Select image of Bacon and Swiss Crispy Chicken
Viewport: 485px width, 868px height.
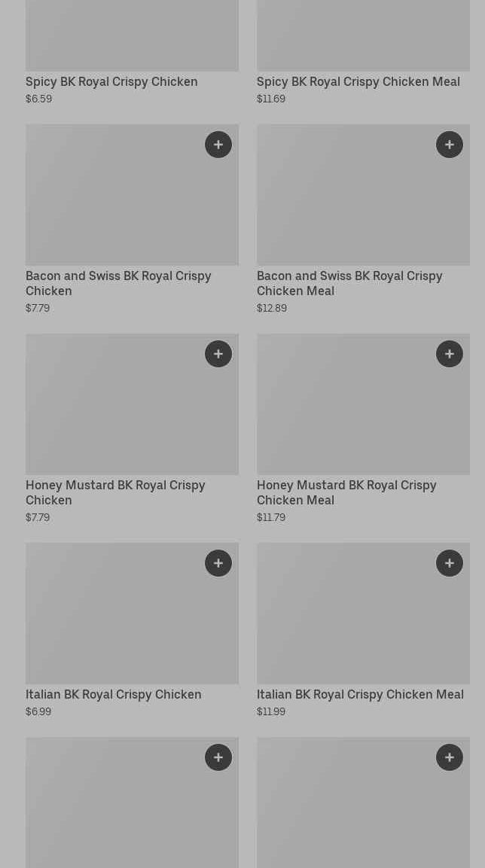132,195
